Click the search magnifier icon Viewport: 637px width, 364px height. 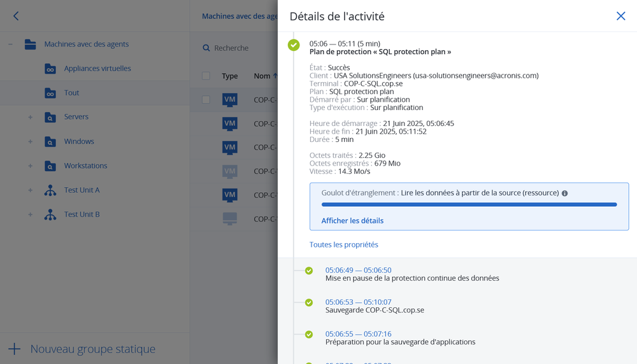click(x=206, y=48)
